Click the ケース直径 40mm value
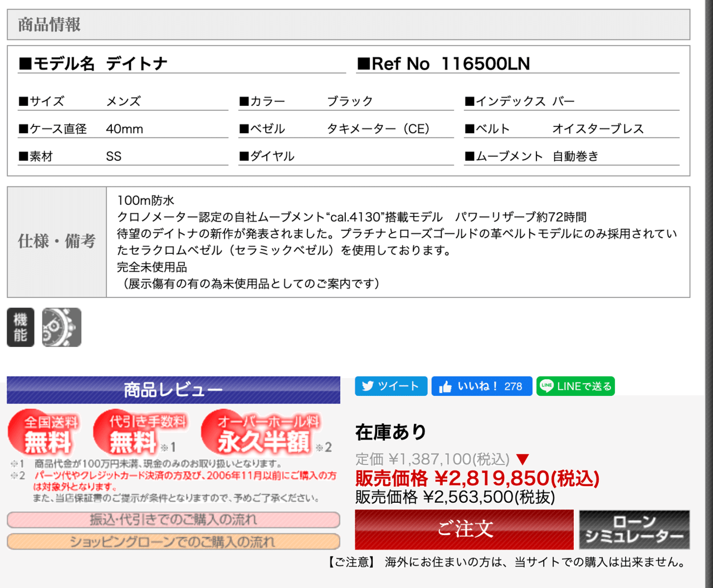Image resolution: width=713 pixels, height=588 pixels. tap(125, 129)
